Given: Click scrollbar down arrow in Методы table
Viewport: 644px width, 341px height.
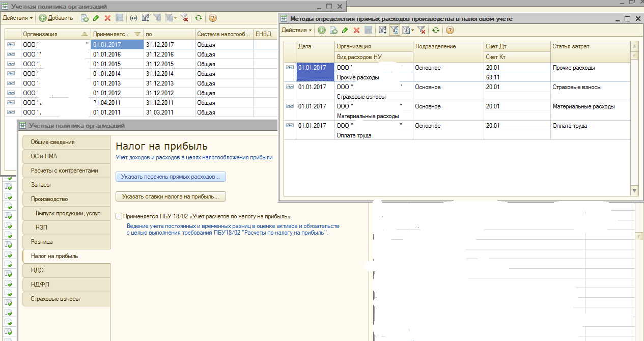Looking at the screenshot, I should [x=634, y=191].
